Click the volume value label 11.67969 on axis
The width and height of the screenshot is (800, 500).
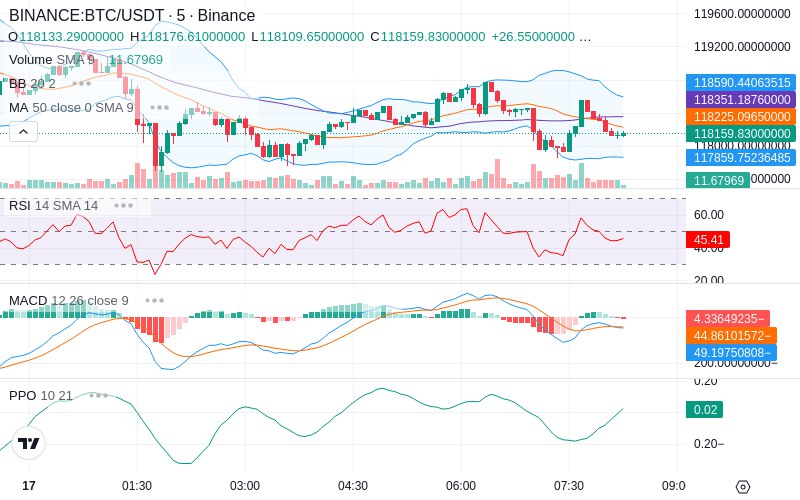718,180
